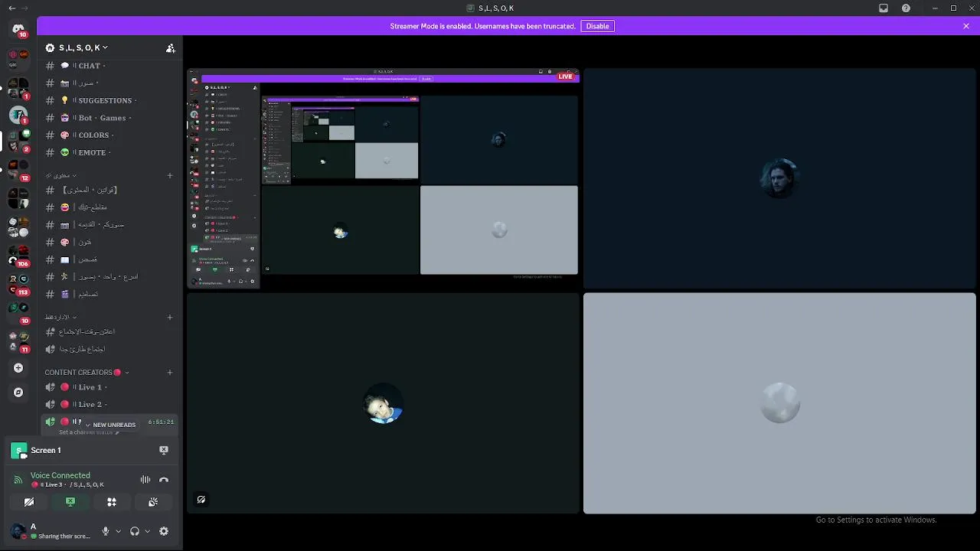Go back with title bar arrow
This screenshot has width=980, height=551.
point(11,8)
